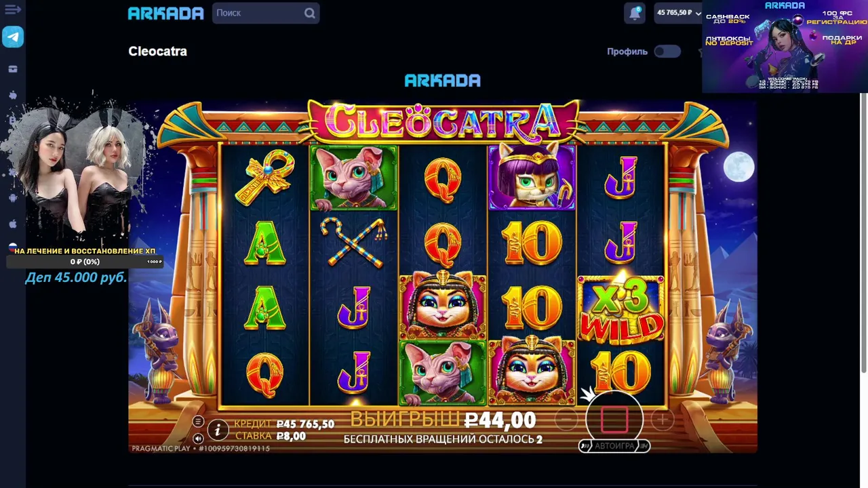Increase the bet with plus button
Screen dimensions: 868x488
pos(663,420)
